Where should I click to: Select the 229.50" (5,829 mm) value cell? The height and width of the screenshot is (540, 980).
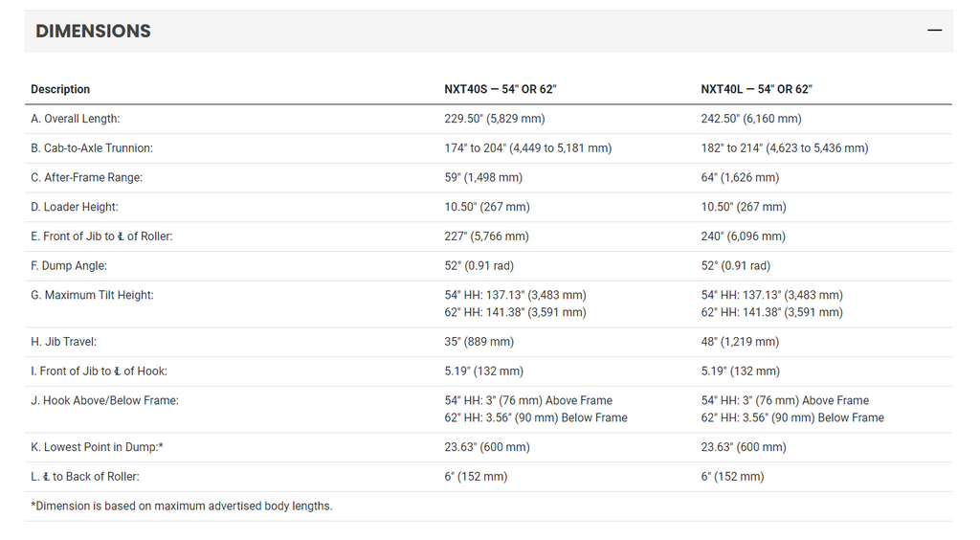495,119
